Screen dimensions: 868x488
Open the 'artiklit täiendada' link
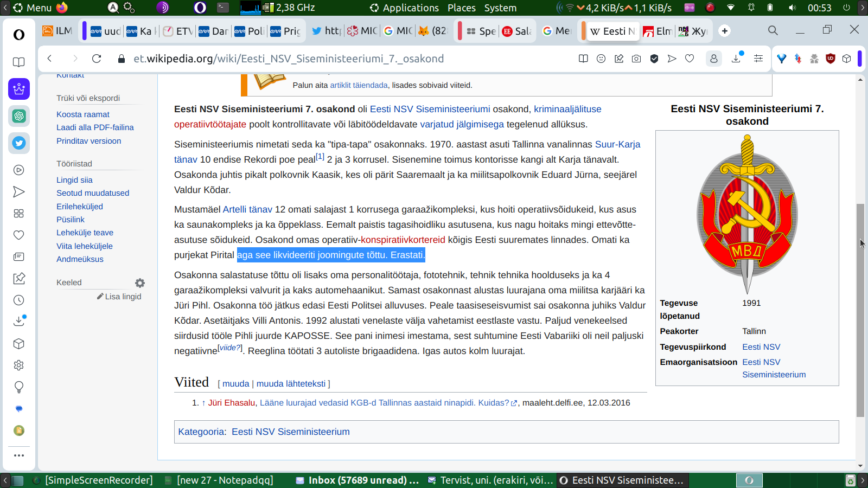(359, 85)
